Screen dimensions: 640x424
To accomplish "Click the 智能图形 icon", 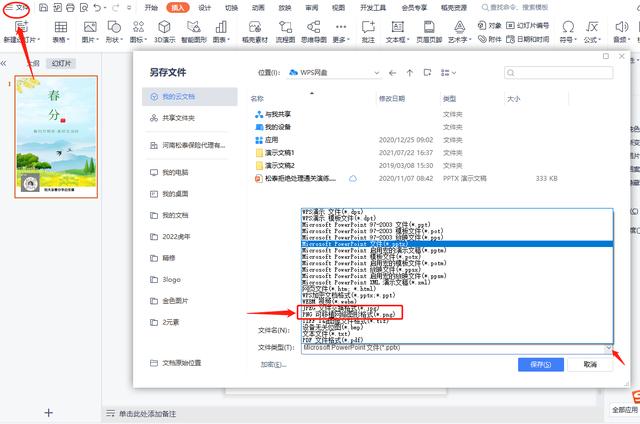I will 193,27.
